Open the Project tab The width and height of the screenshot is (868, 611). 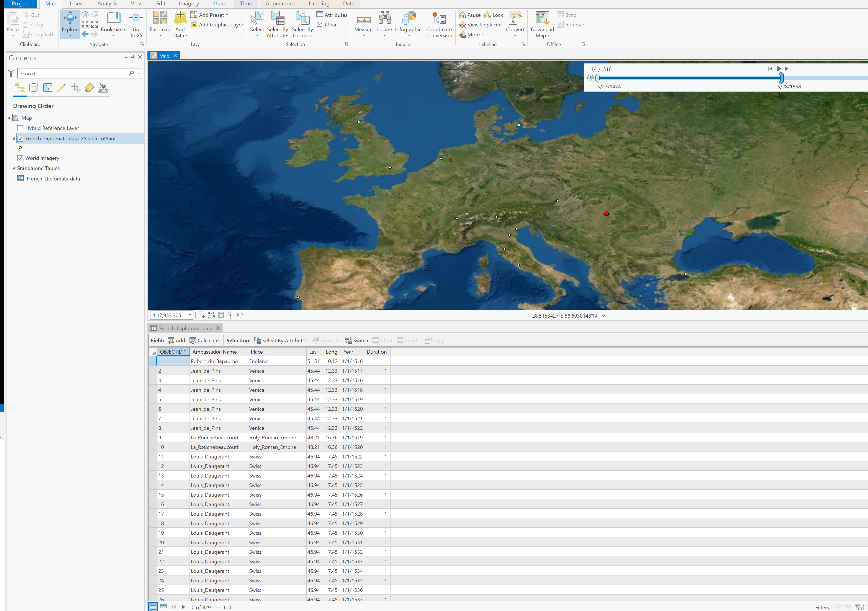click(20, 4)
